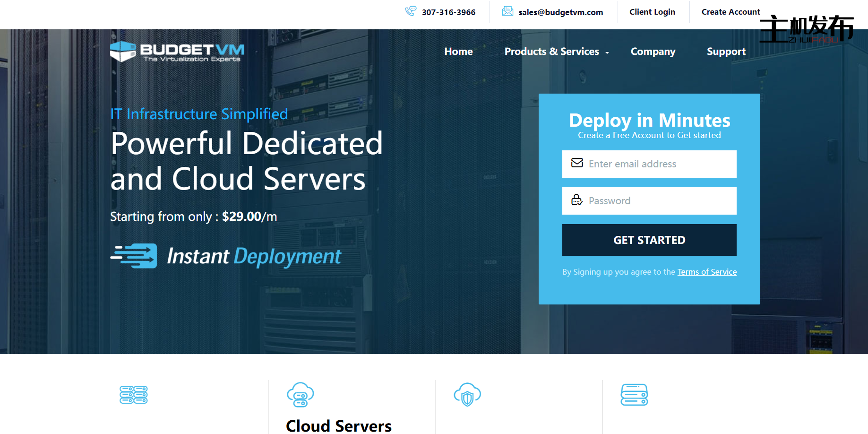868x434 pixels.
Task: Click the dedicated servers rack icon
Action: click(x=134, y=395)
